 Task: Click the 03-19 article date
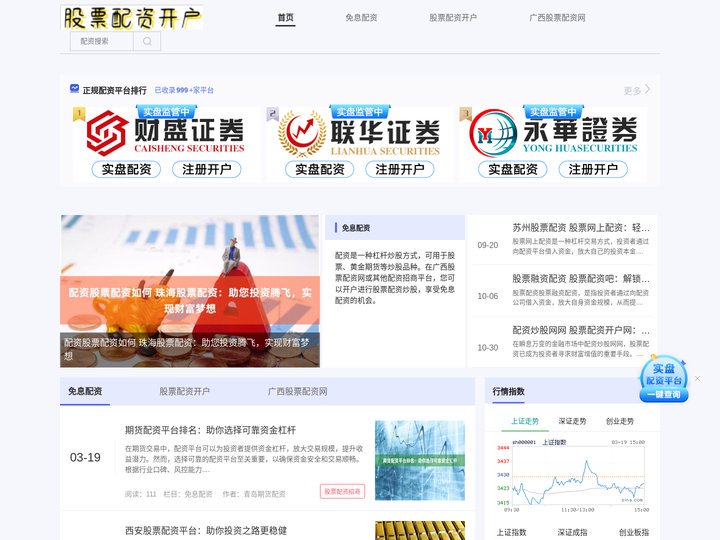[x=85, y=457]
